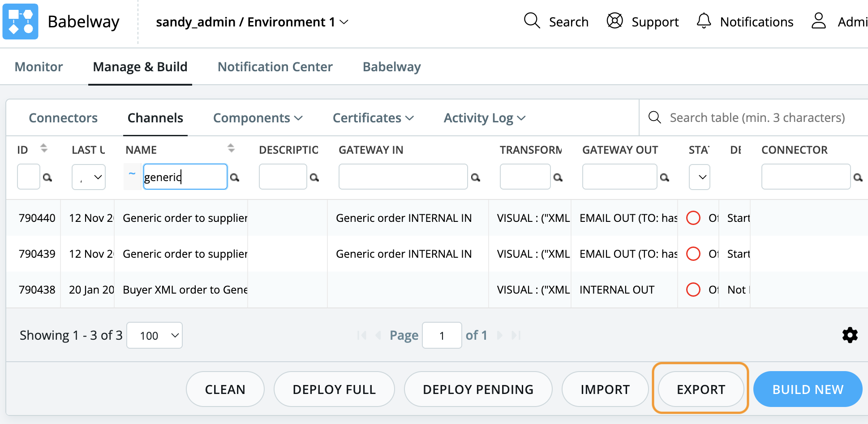Click the Name filter search icon
This screenshot has width=868, height=424.
(x=234, y=177)
